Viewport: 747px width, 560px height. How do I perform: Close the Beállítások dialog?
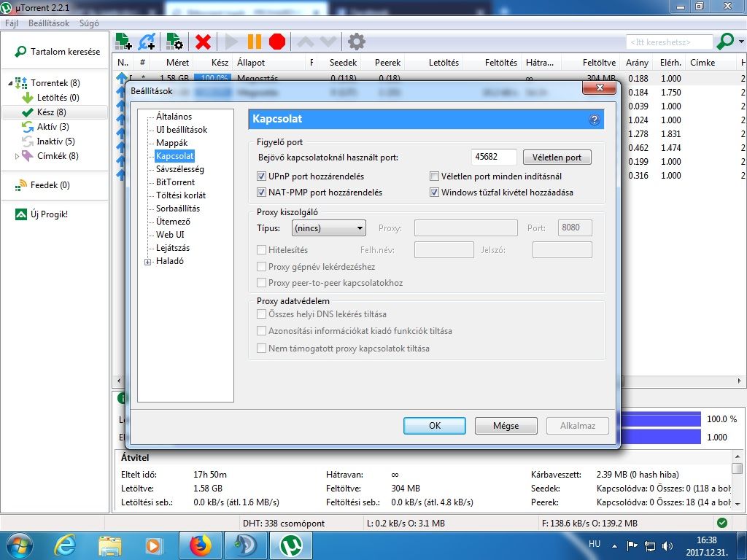point(600,87)
